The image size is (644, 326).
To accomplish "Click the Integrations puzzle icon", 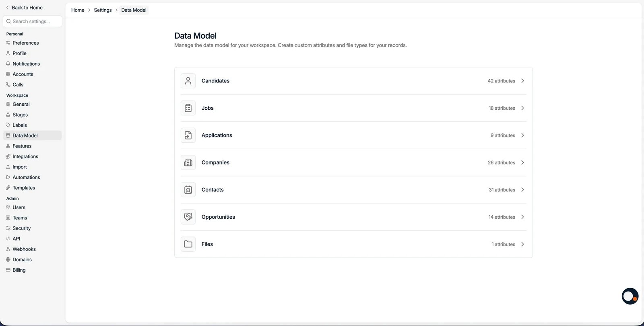I will [x=8, y=156].
